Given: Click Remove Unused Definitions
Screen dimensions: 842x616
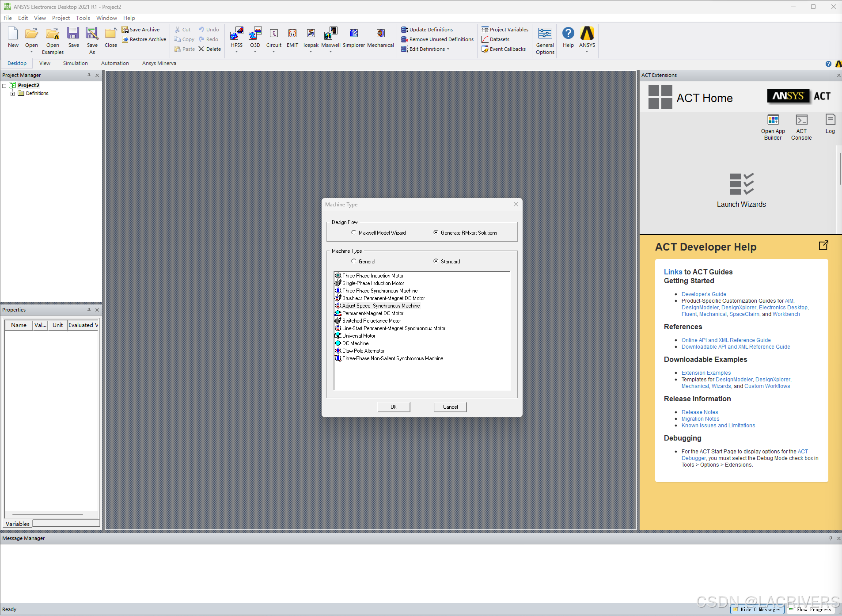Looking at the screenshot, I should [437, 39].
